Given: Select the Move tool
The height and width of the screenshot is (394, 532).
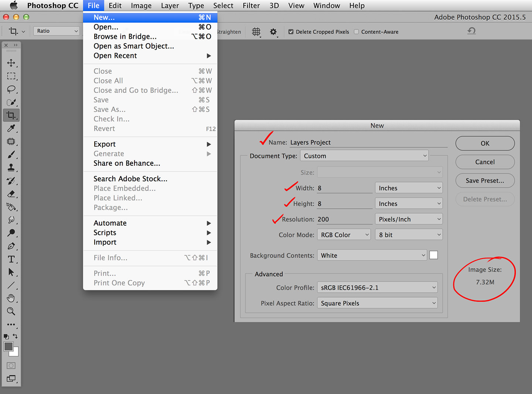Looking at the screenshot, I should tap(11, 63).
